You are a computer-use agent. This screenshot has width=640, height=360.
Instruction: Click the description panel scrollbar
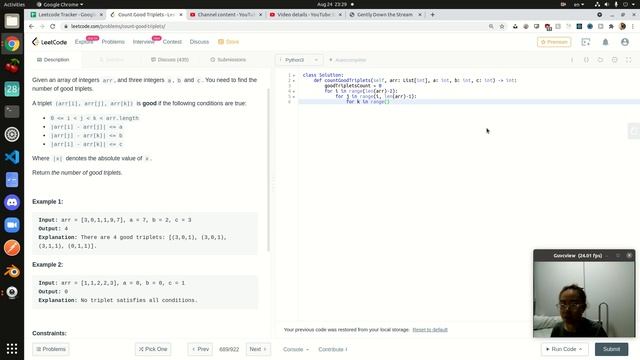[269, 169]
